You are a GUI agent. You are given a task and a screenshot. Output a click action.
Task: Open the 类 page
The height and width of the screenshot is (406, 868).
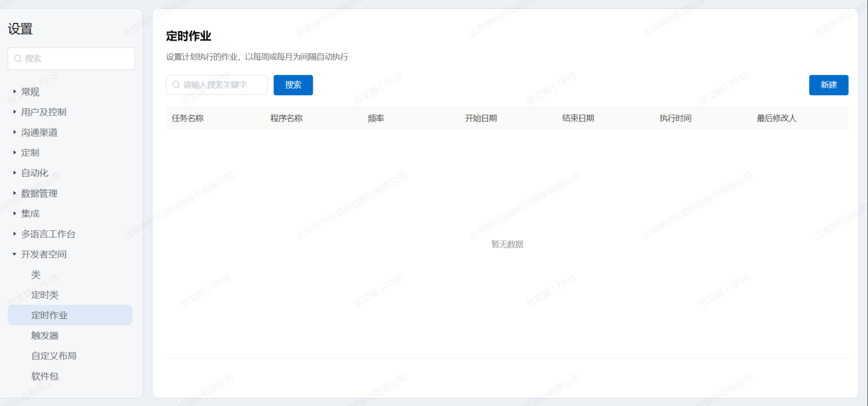(x=36, y=275)
